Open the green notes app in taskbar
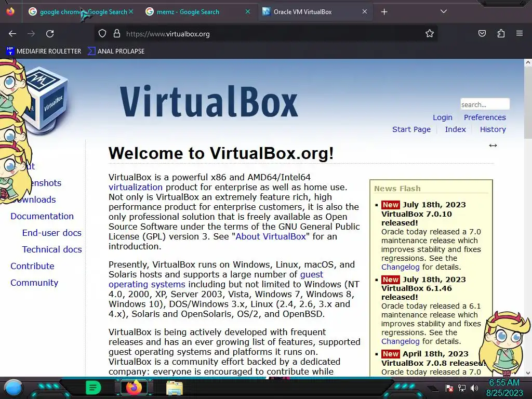Viewport: 532px width, 399px height. pyautogui.click(x=94, y=388)
